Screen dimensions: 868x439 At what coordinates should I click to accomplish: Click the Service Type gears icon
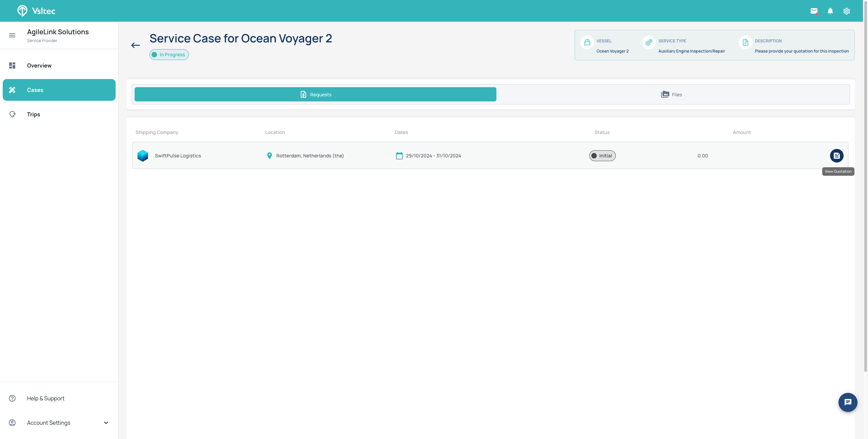649,42
